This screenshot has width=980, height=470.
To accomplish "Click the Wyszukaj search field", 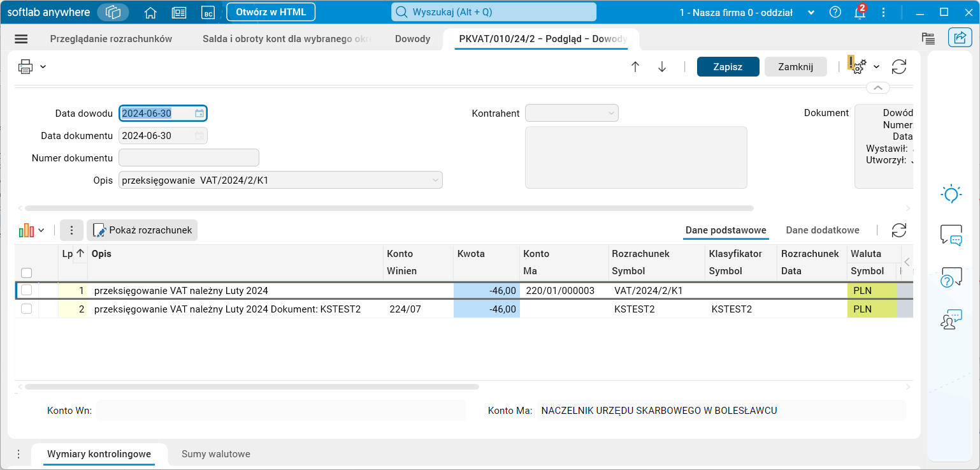I will (x=494, y=12).
